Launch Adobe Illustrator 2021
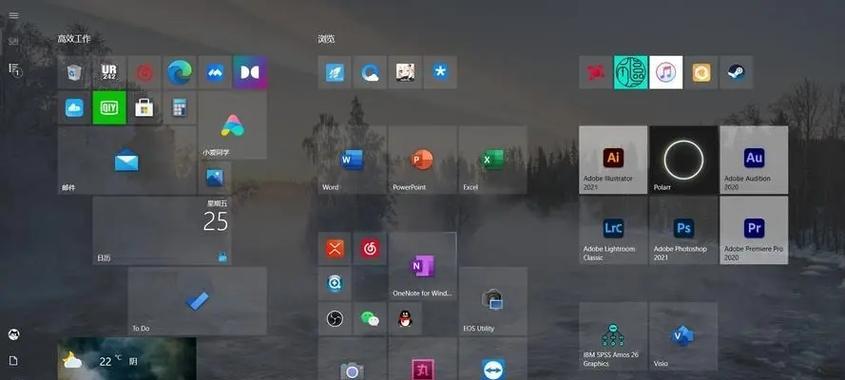This screenshot has width=845, height=380. [613, 160]
